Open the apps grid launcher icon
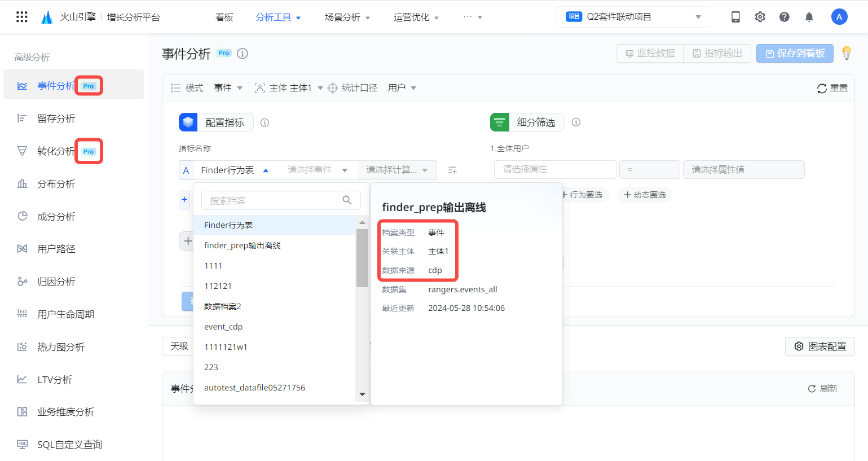The image size is (868, 461). coord(22,17)
